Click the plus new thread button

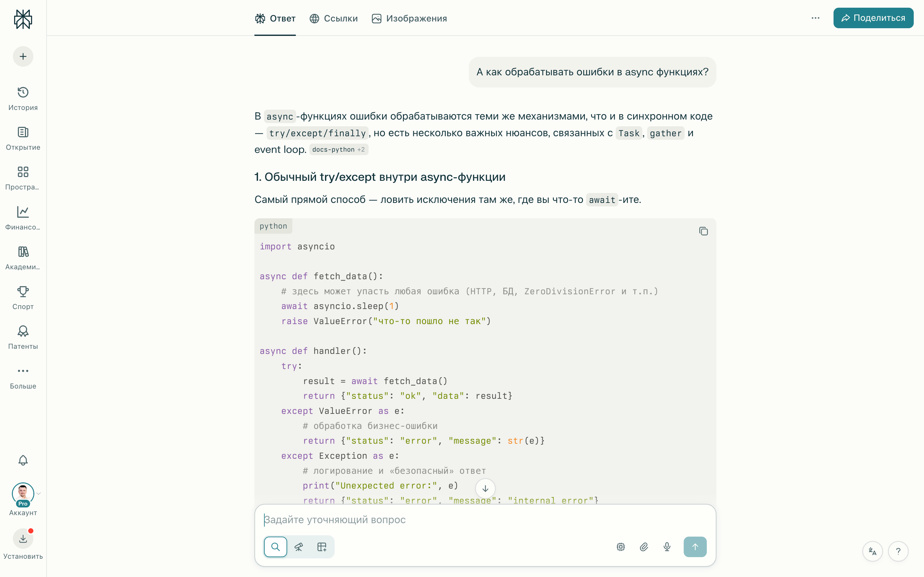pyautogui.click(x=23, y=56)
